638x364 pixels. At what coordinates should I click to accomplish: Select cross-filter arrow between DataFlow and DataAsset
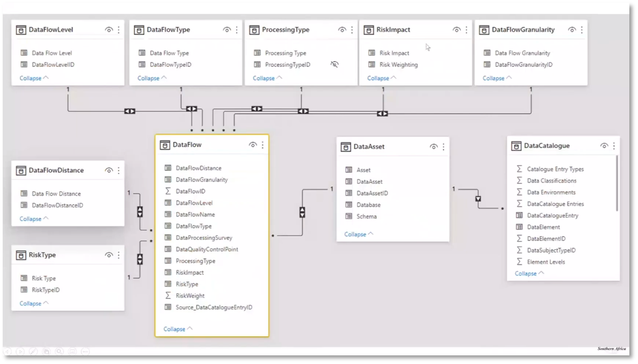point(302,212)
